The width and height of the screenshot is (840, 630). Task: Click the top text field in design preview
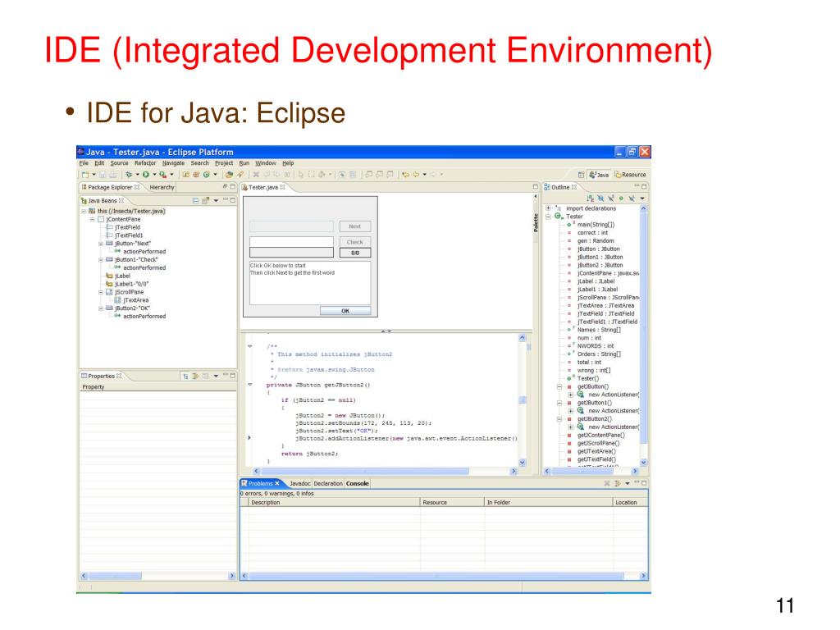click(x=291, y=226)
